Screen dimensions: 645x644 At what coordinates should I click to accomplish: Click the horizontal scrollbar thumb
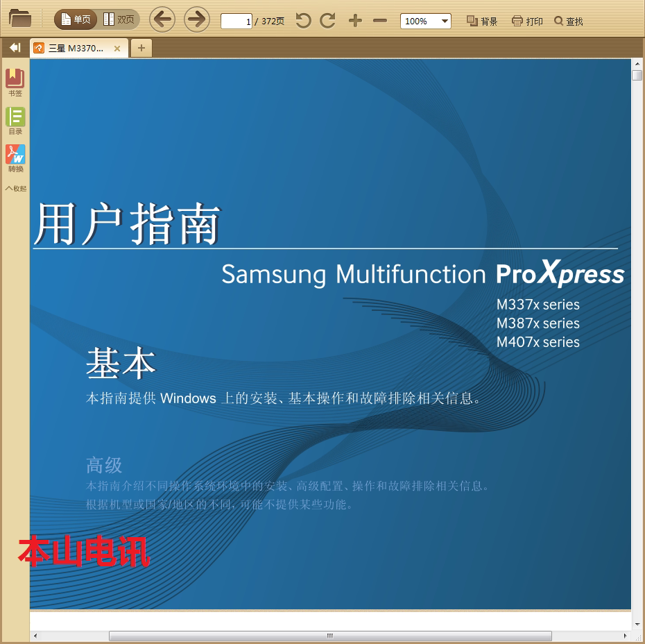[x=330, y=636]
